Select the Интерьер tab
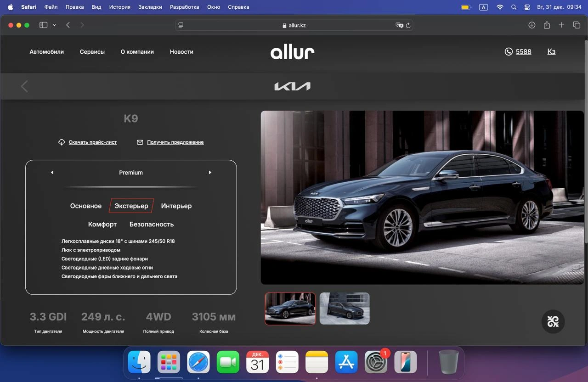The image size is (588, 382). coord(176,206)
